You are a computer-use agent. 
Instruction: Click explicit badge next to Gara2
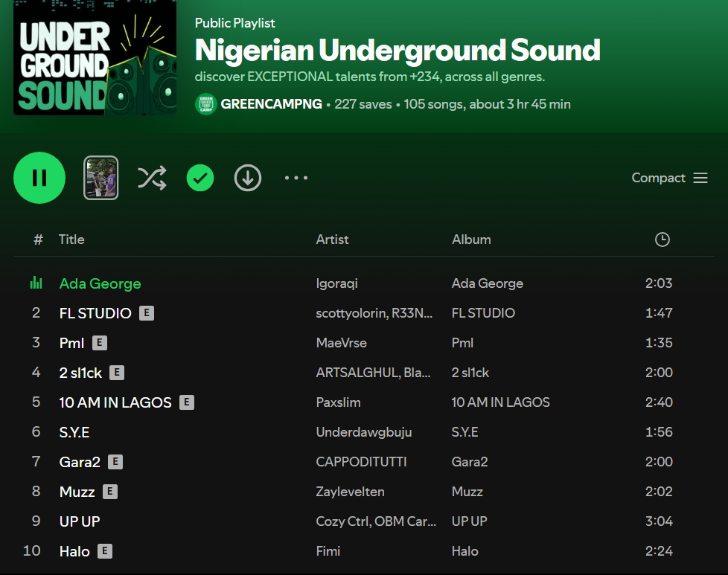(115, 462)
